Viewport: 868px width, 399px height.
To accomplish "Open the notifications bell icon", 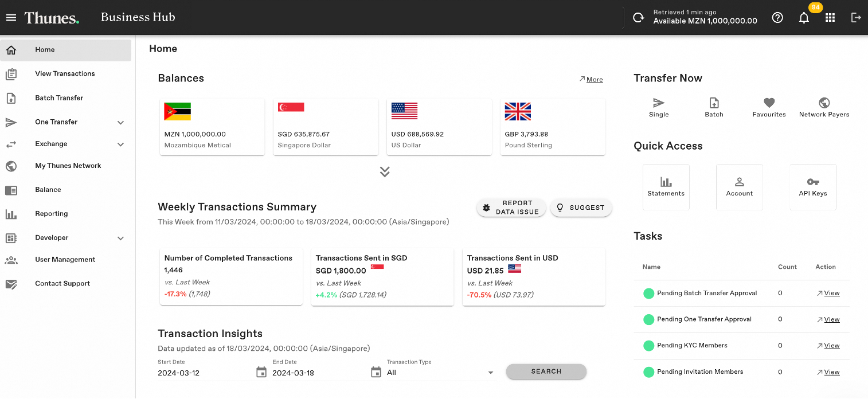I will point(804,17).
